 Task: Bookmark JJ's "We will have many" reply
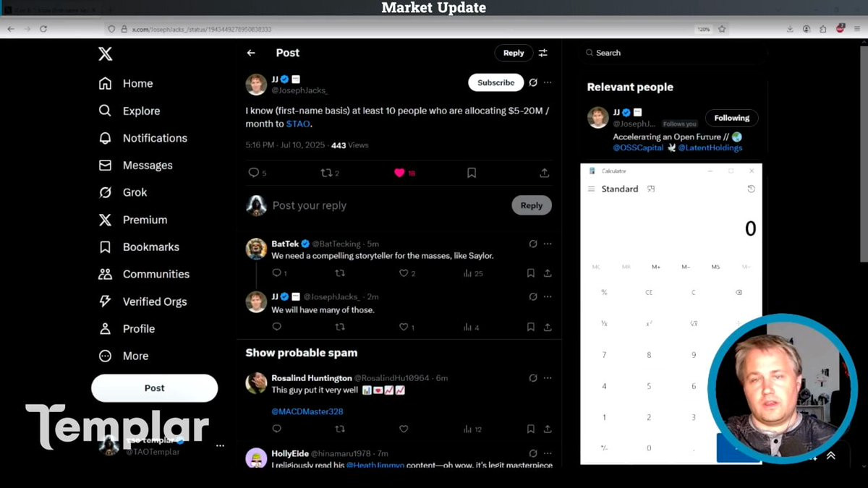coord(530,327)
